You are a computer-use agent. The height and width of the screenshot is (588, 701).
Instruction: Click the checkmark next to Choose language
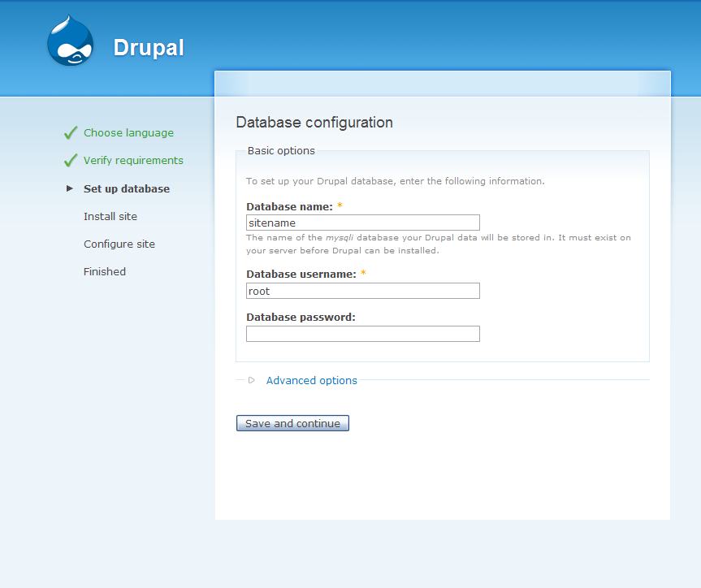[71, 132]
